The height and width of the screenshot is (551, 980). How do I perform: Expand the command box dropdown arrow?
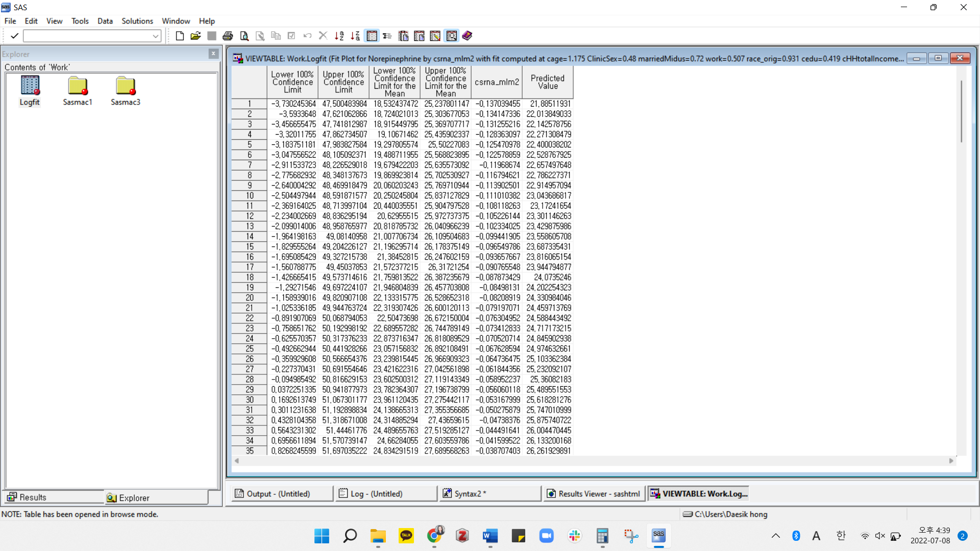(x=156, y=36)
